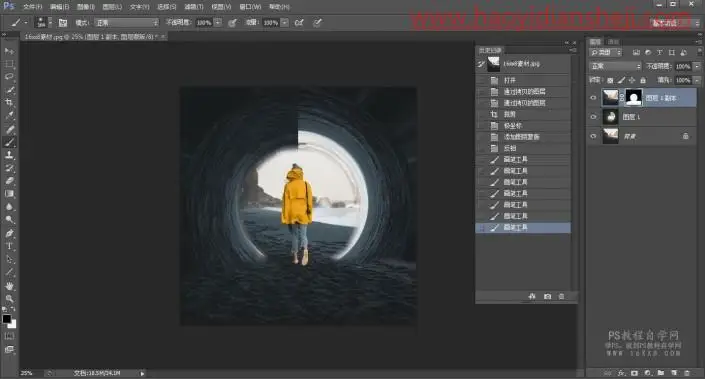Select the Rectangular Marquee tool
The height and width of the screenshot is (379, 705).
[9, 64]
